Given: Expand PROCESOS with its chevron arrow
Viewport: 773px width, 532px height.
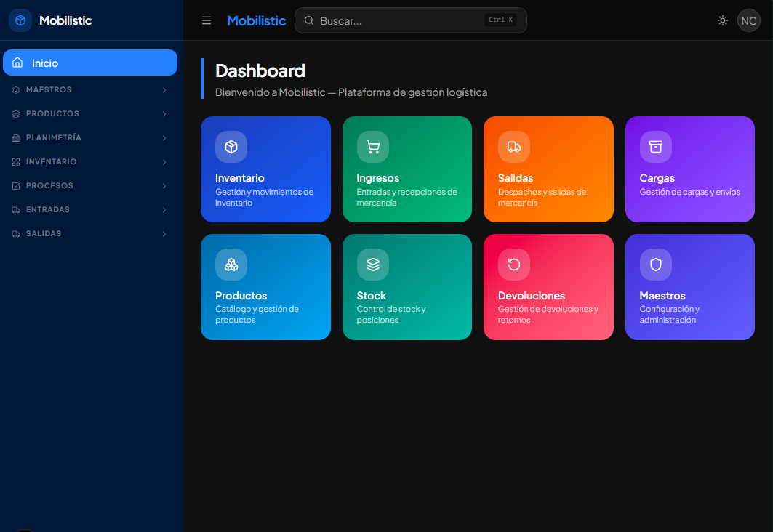Looking at the screenshot, I should click(164, 186).
